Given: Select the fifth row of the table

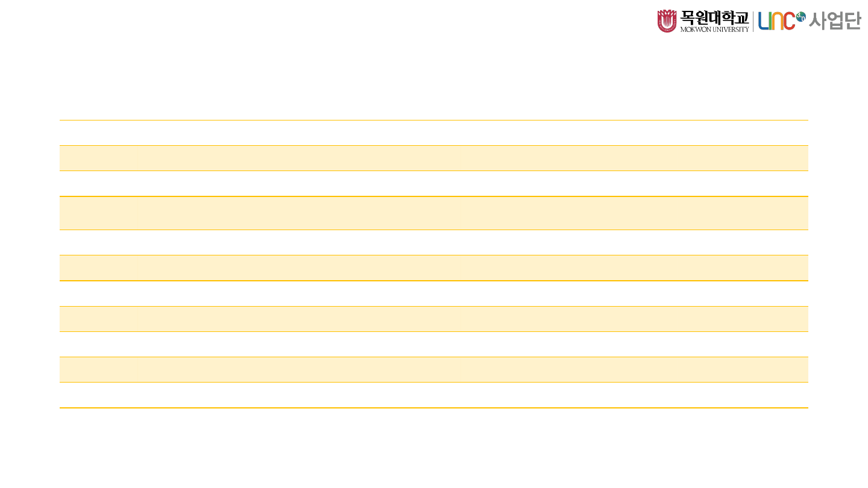Looking at the screenshot, I should 433,242.
